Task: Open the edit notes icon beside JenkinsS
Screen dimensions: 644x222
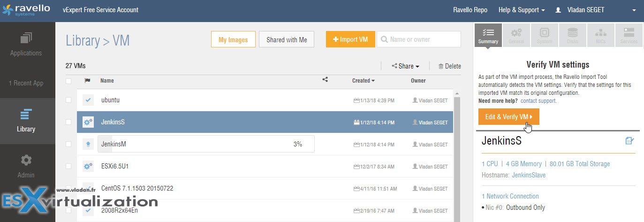Action: [629, 140]
